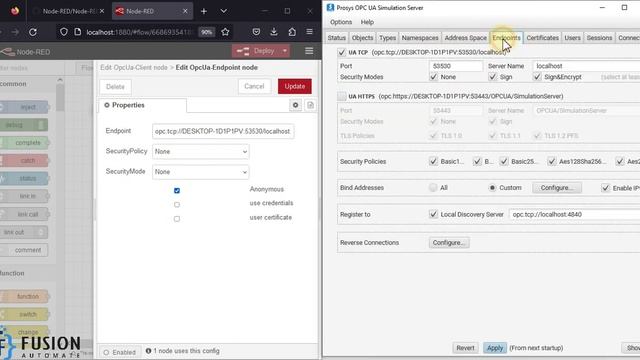
Task: Select Custom bind addresses radio
Action: [x=492, y=188]
